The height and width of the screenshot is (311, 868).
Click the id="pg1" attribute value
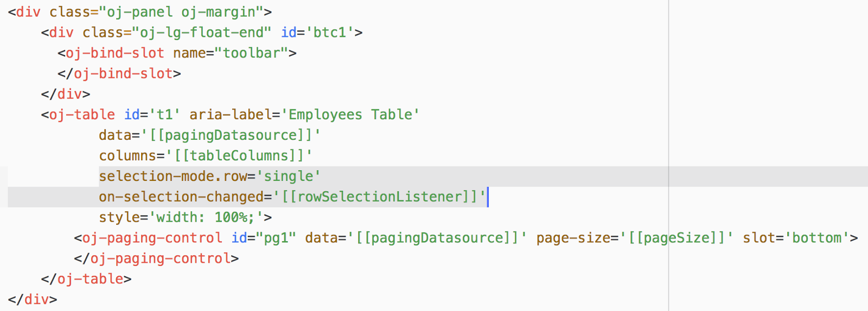pyautogui.click(x=276, y=238)
